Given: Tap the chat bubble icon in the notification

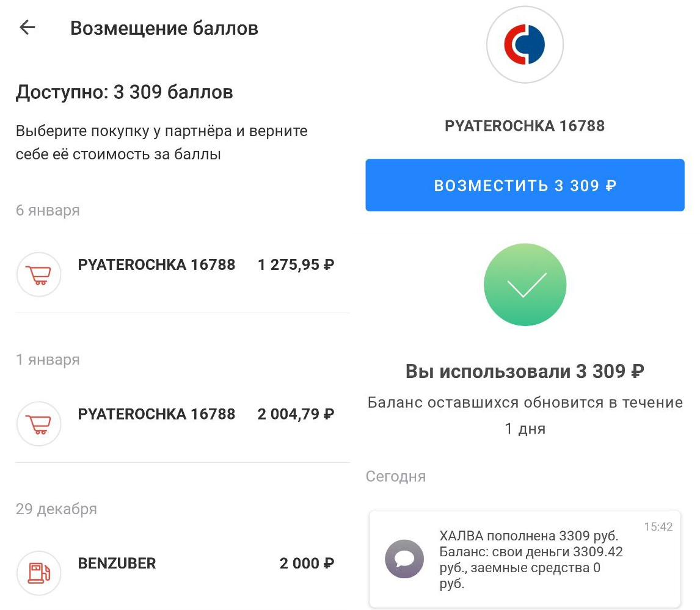Looking at the screenshot, I should [404, 557].
